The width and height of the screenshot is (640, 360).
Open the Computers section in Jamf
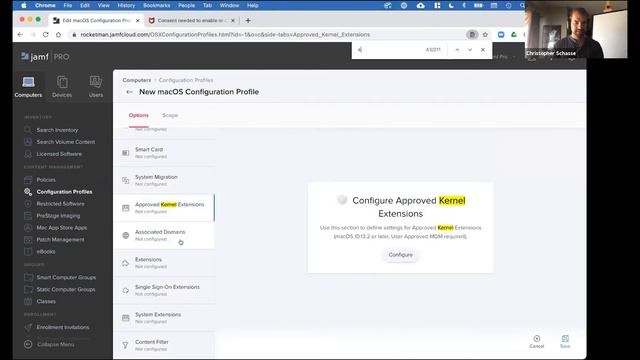coord(28,87)
